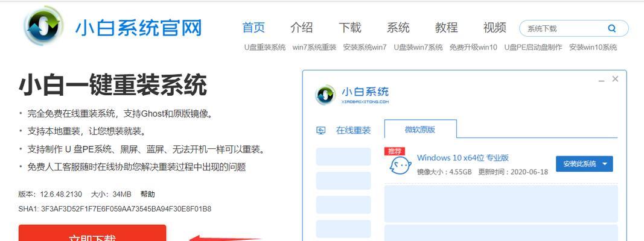644x241 pixels.
Task: Open the 视频 navigation tab
Action: [x=494, y=28]
